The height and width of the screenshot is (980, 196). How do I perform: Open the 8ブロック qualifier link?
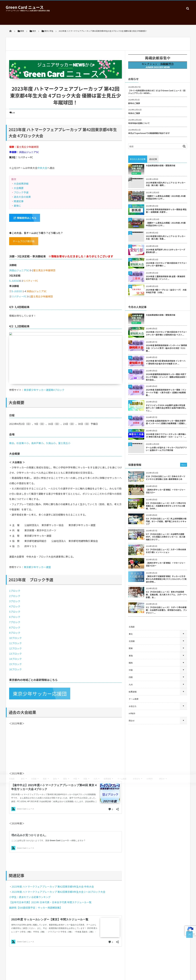pos(15,627)
